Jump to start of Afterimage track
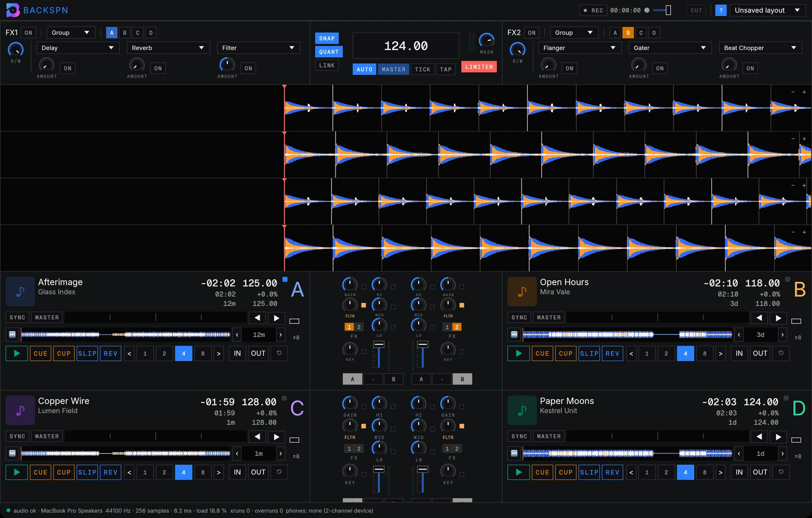 click(x=12, y=334)
